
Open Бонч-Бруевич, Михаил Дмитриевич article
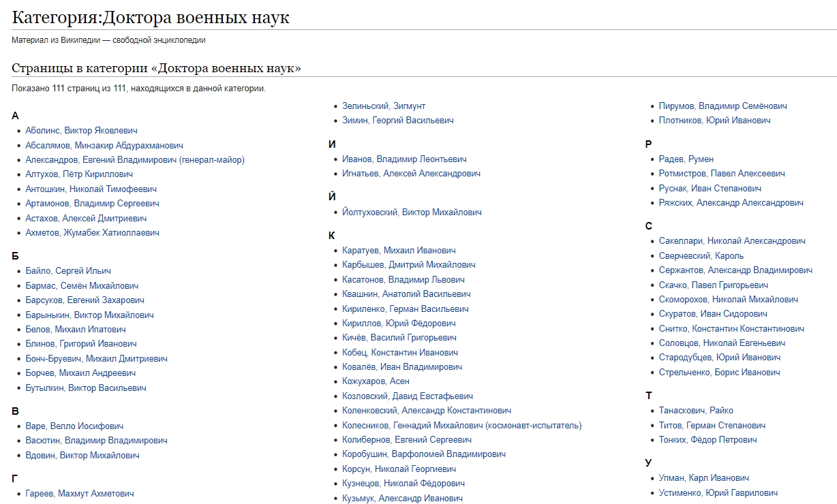pos(96,359)
